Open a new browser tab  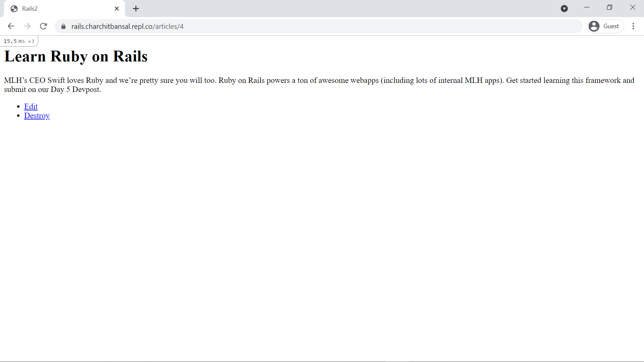point(136,9)
